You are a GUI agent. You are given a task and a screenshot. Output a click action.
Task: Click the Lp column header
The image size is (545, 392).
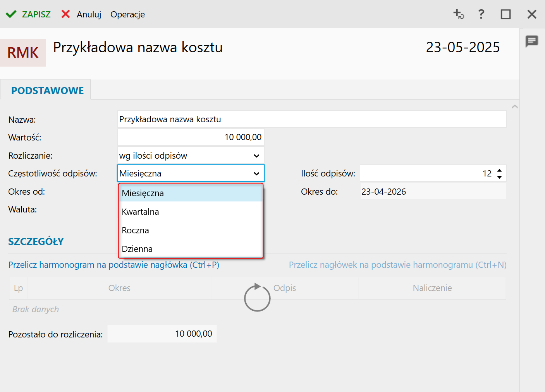click(x=18, y=288)
